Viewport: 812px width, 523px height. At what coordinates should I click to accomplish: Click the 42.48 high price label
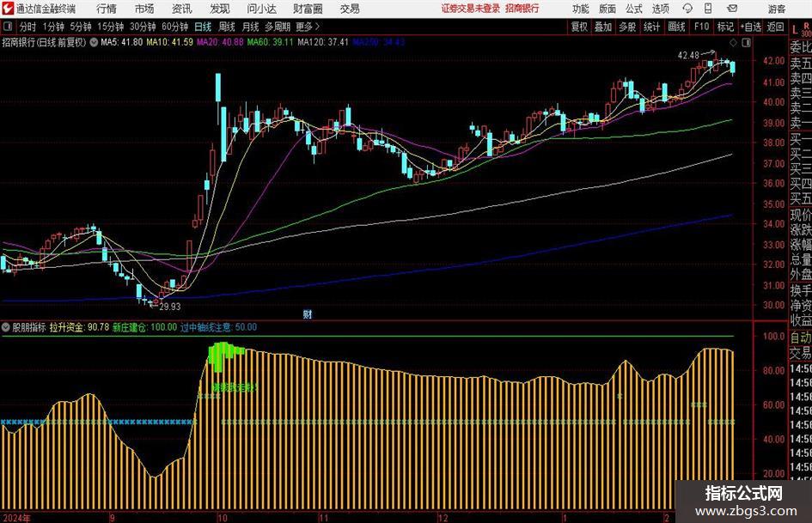pos(688,56)
